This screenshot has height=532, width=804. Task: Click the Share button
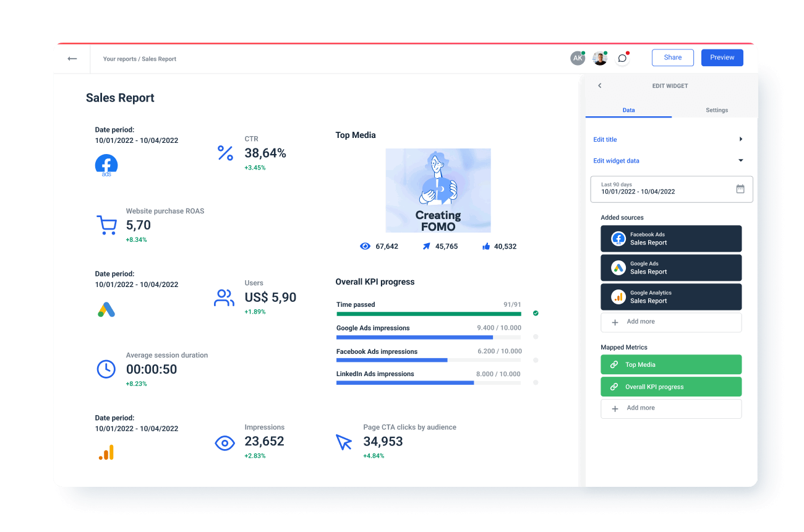(x=672, y=57)
